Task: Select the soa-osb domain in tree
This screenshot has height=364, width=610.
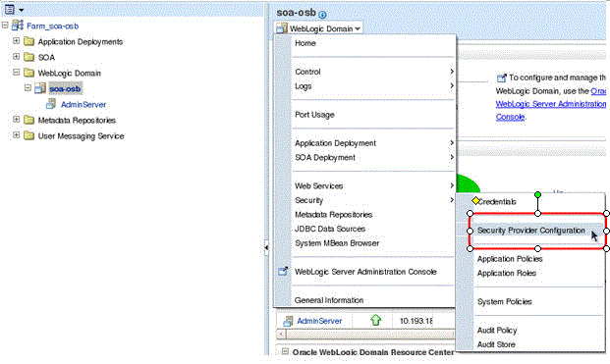Action: click(65, 89)
